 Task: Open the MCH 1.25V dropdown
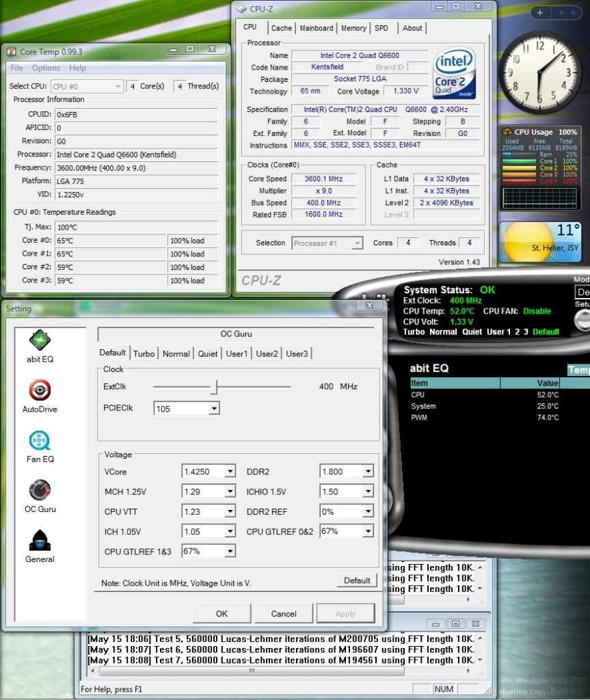tap(230, 492)
